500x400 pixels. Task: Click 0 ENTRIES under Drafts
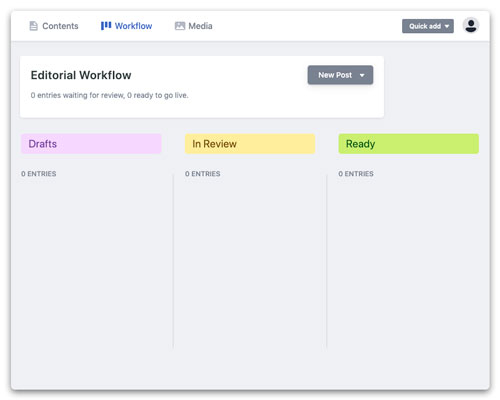coord(39,174)
